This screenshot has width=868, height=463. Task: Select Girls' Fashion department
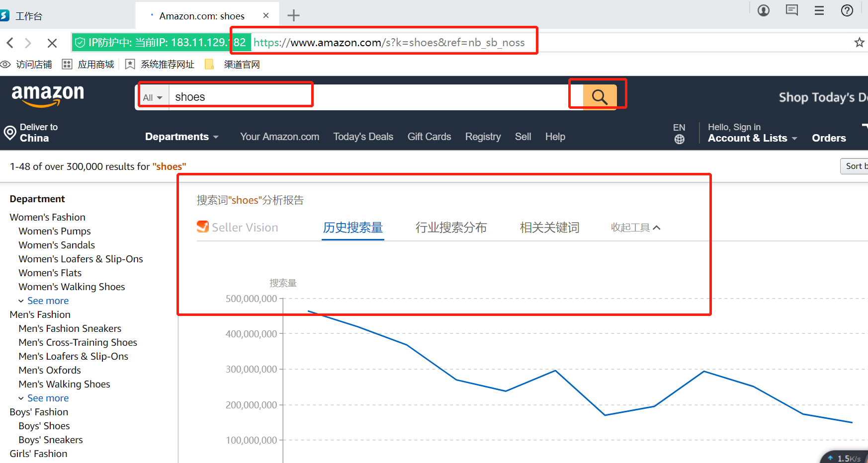[38, 454]
